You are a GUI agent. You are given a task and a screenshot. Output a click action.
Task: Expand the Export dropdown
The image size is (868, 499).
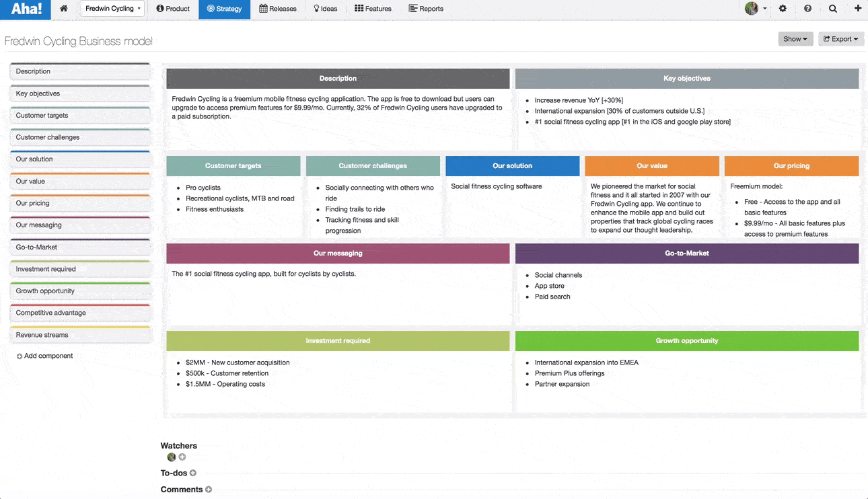coord(841,39)
